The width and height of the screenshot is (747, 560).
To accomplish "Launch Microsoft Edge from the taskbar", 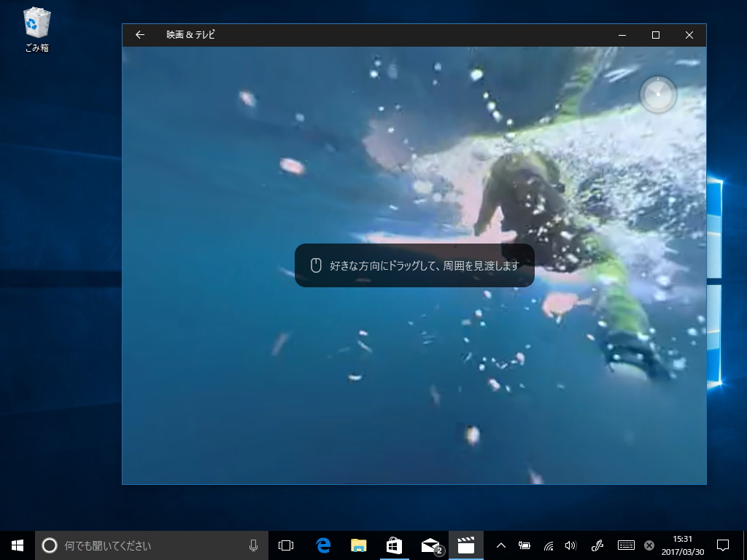I will [323, 545].
